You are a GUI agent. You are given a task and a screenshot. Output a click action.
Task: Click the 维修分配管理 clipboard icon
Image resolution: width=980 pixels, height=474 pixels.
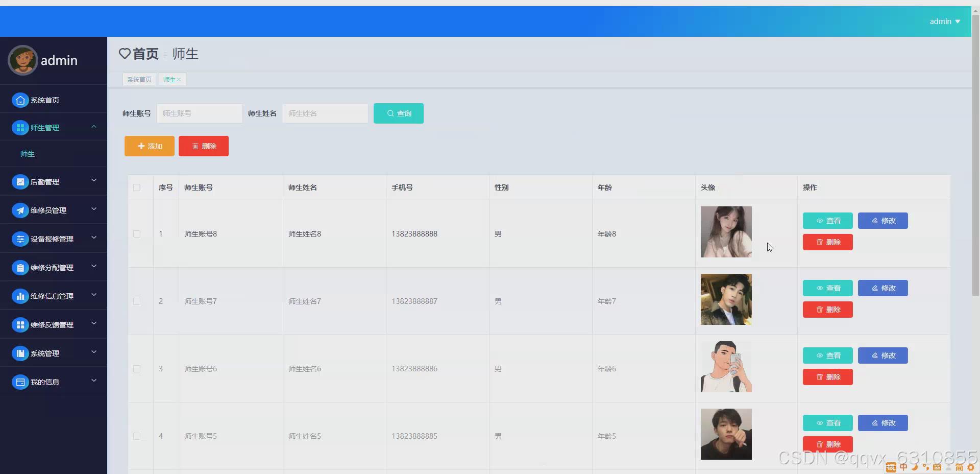click(20, 268)
